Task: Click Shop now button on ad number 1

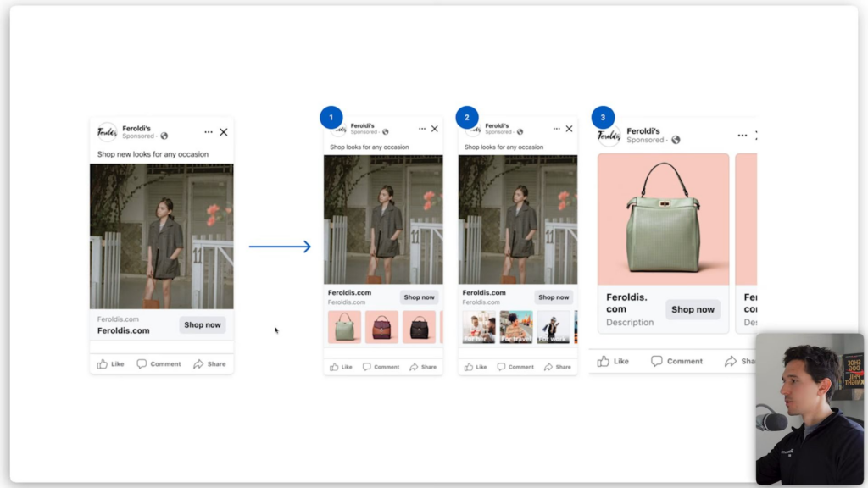Action: (x=419, y=297)
